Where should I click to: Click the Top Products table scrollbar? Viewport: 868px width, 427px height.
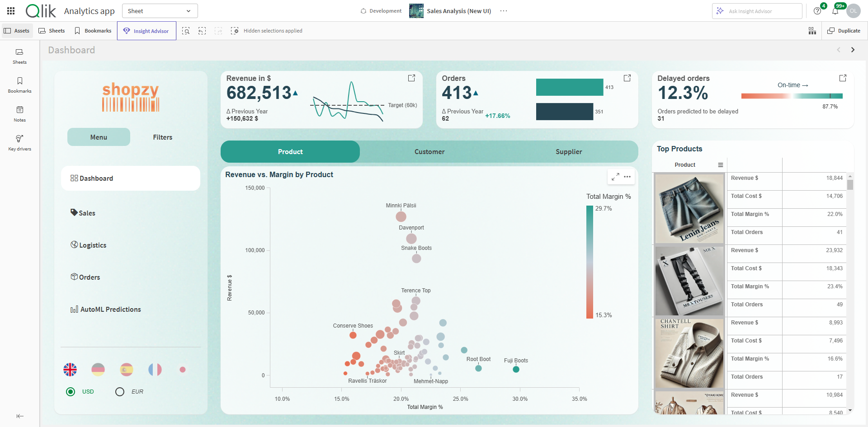850,185
